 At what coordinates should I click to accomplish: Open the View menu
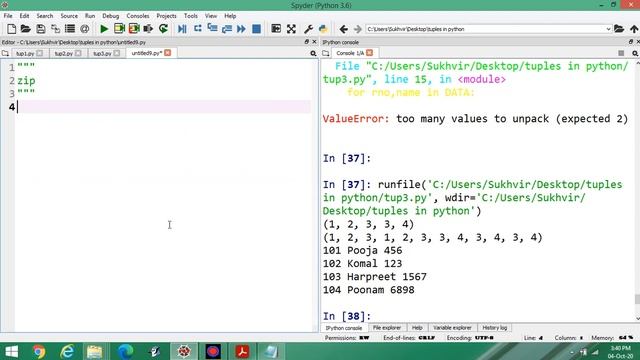(211, 16)
